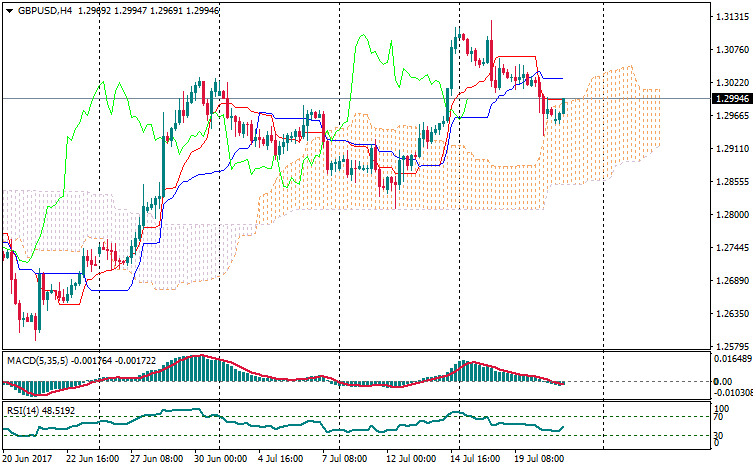Click the current price tag 1.29946
This screenshot has height=470, width=753.
pyautogui.click(x=727, y=99)
